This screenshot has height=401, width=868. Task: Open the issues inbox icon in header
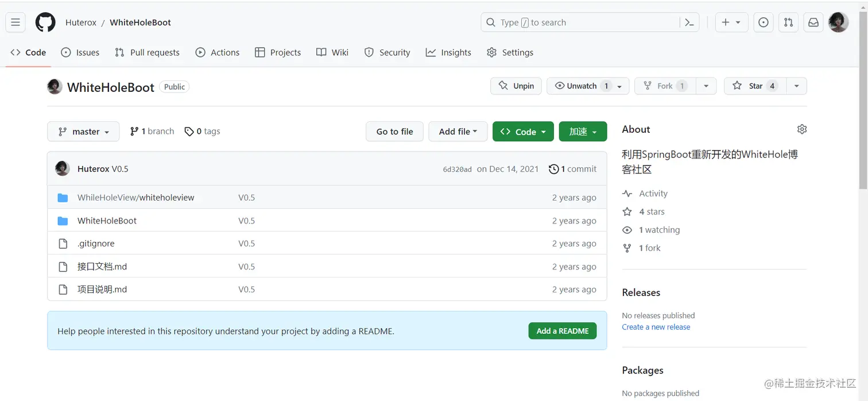(763, 22)
